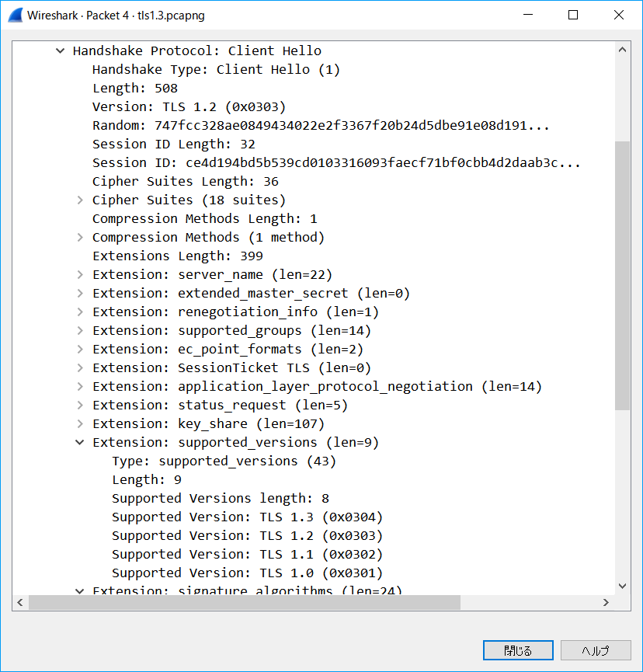Click the ヘルプ (Help) button
The width and height of the screenshot is (643, 672).
[596, 650]
